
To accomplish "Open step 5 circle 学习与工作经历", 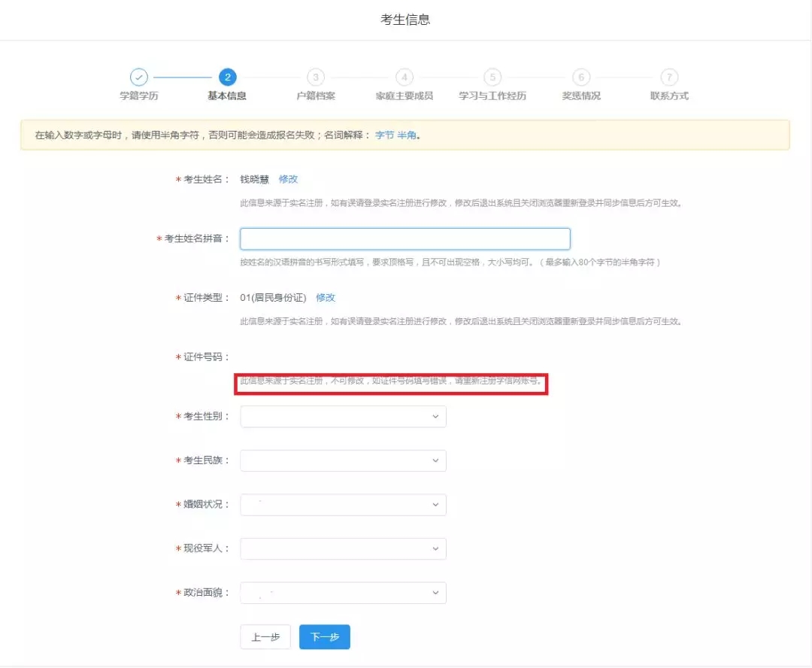I will point(492,77).
